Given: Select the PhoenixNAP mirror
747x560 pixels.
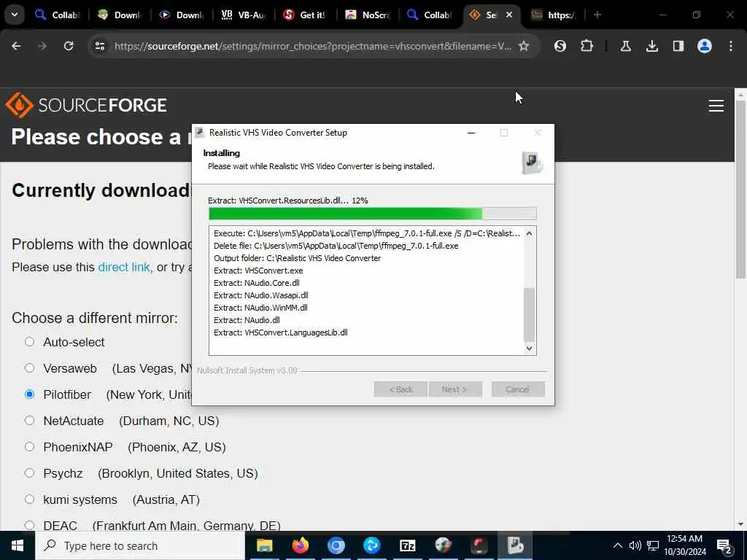Looking at the screenshot, I should (29, 447).
